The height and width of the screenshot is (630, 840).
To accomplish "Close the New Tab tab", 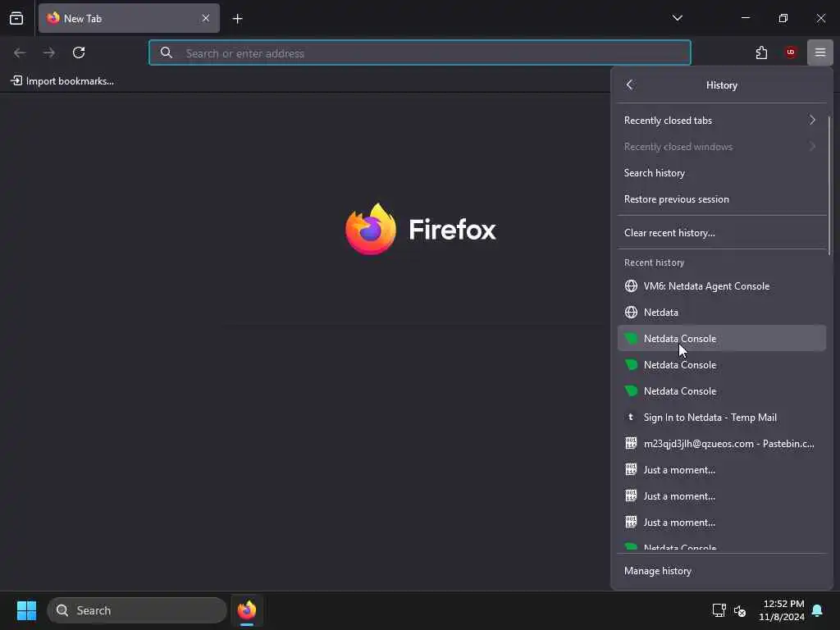I will (206, 18).
